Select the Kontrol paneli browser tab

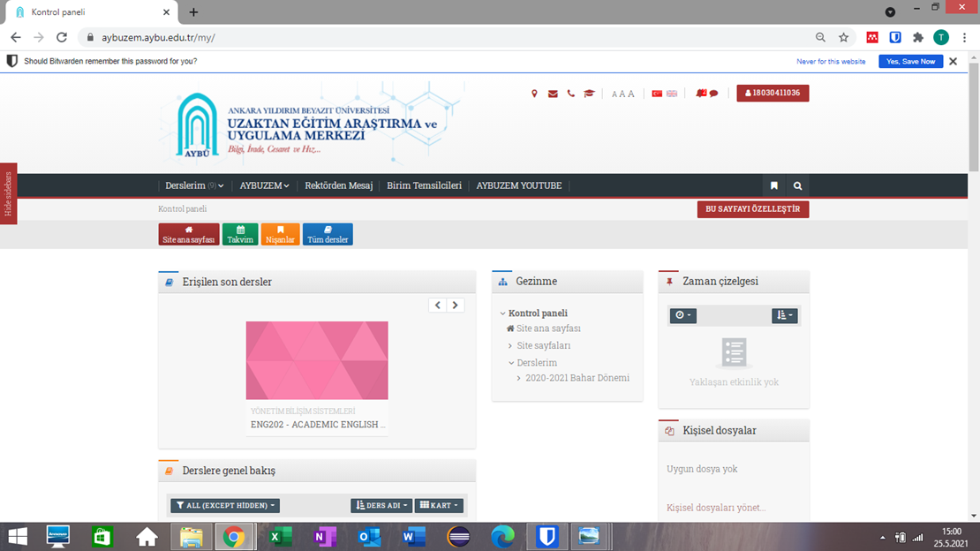pos(92,11)
